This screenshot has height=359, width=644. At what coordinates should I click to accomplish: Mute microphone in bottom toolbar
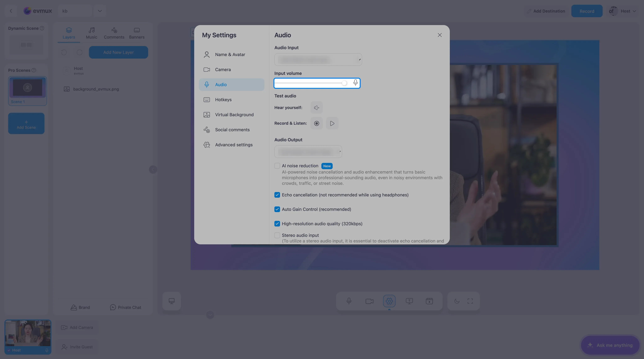[349, 301]
